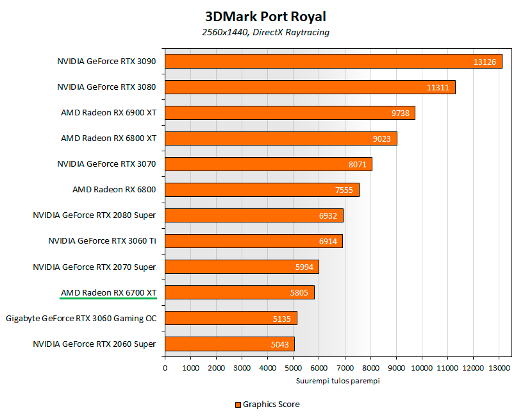Select the x-axis tick label 10000
The image size is (532, 418).
point(422,368)
